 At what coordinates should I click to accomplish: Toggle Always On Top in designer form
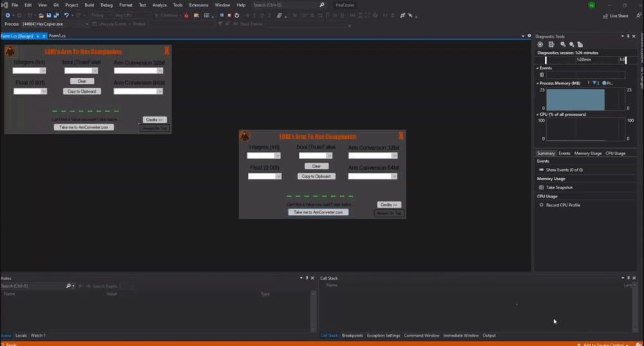pyautogui.click(x=155, y=129)
